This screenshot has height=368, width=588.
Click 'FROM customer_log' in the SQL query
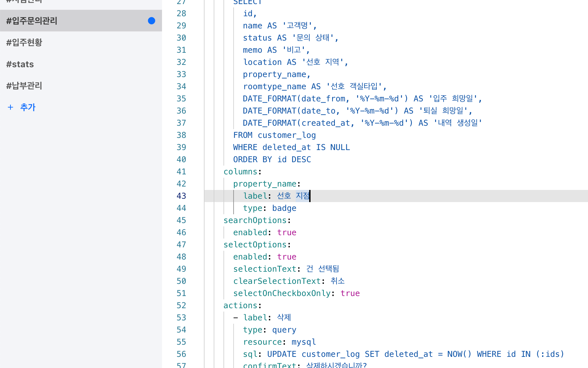pyautogui.click(x=274, y=135)
